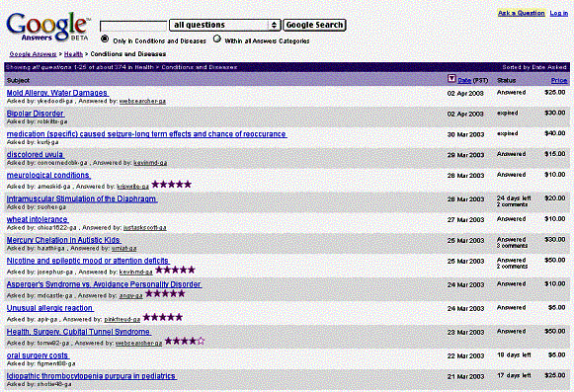Open 'Health, Surgery, Cubital Tunnel Syndrome' question
Screen dimensions: 574x392
79,332
